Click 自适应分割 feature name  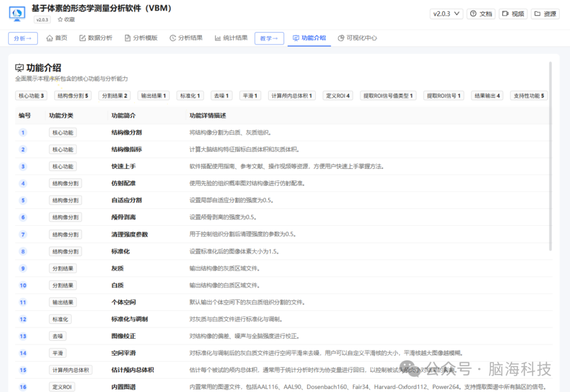[127, 200]
